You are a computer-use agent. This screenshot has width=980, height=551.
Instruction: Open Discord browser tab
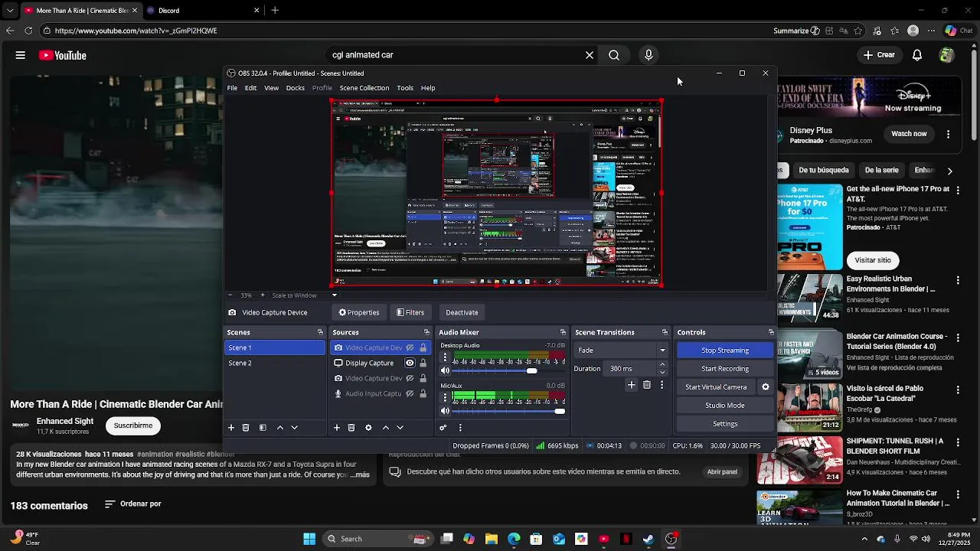click(x=201, y=11)
